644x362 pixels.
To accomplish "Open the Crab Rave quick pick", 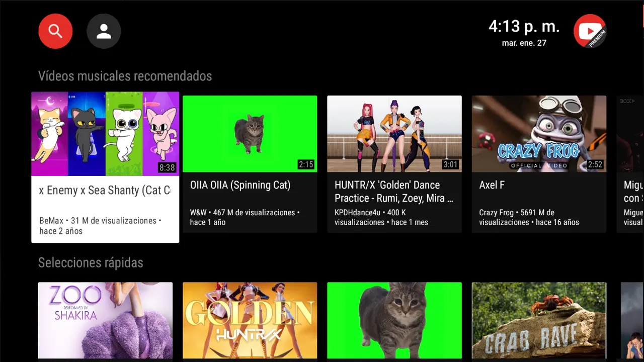I will pyautogui.click(x=539, y=320).
